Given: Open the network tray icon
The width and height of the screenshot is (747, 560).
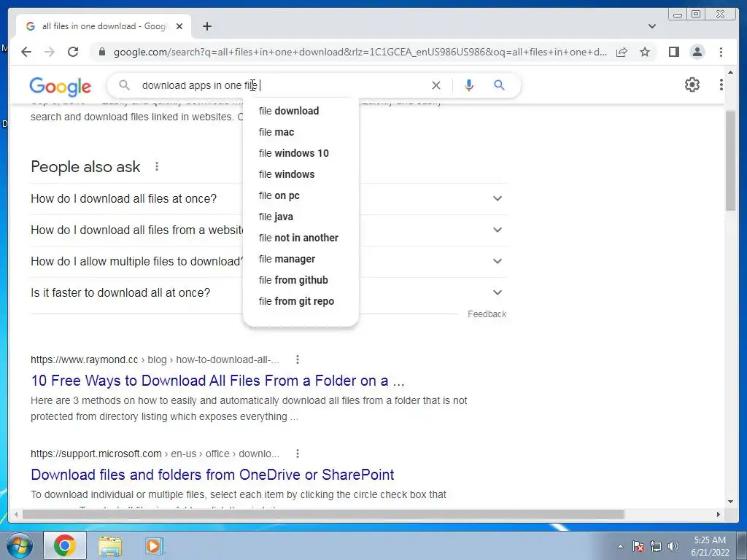Looking at the screenshot, I should [x=656, y=546].
